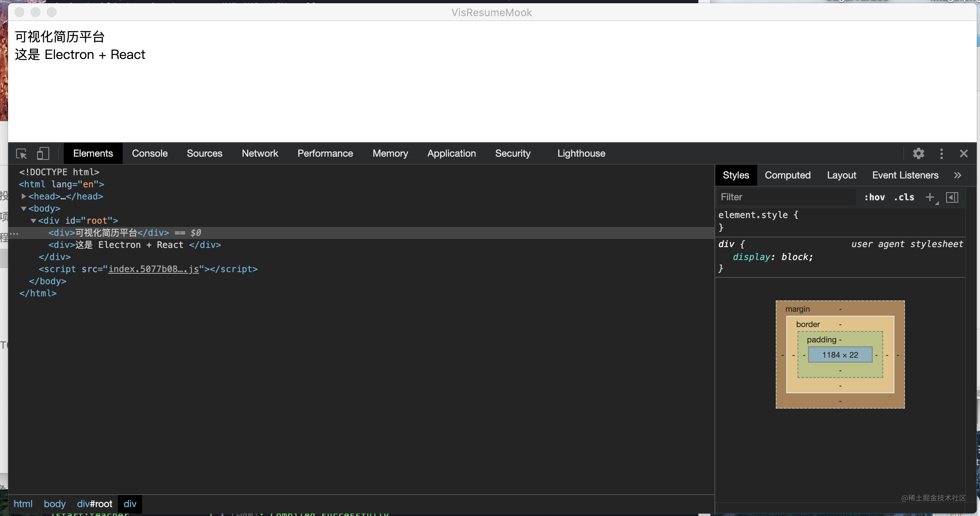Open the index.5077b08 script link

tap(153, 269)
